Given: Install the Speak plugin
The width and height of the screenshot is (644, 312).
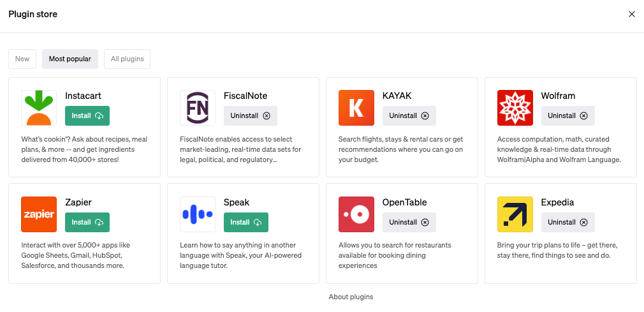Looking at the screenshot, I should click(246, 222).
